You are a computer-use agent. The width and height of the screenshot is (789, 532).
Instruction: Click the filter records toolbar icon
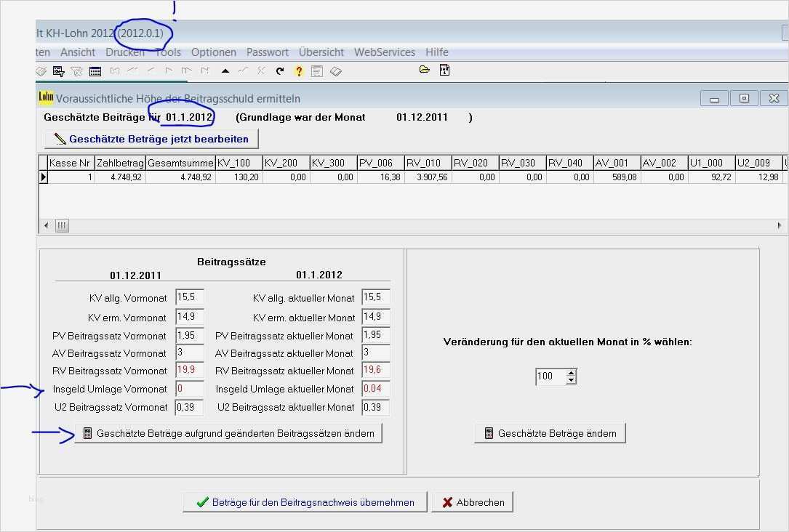click(x=58, y=71)
